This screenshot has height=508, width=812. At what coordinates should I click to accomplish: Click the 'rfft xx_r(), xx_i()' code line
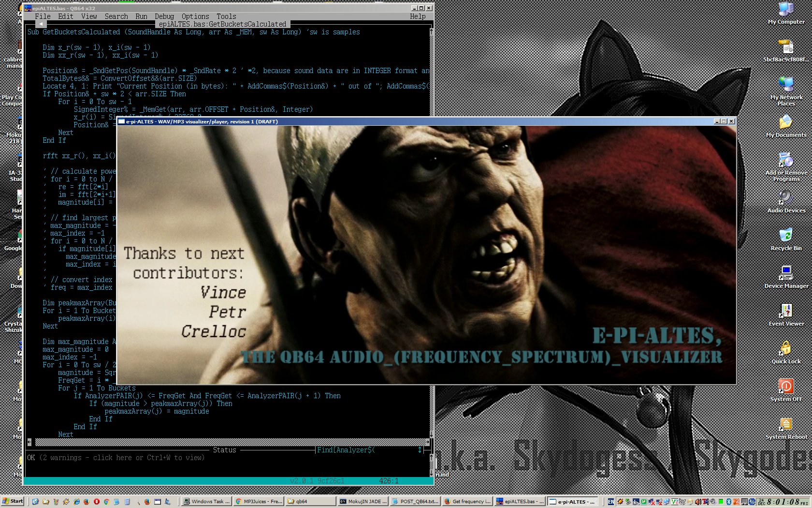[x=79, y=156]
